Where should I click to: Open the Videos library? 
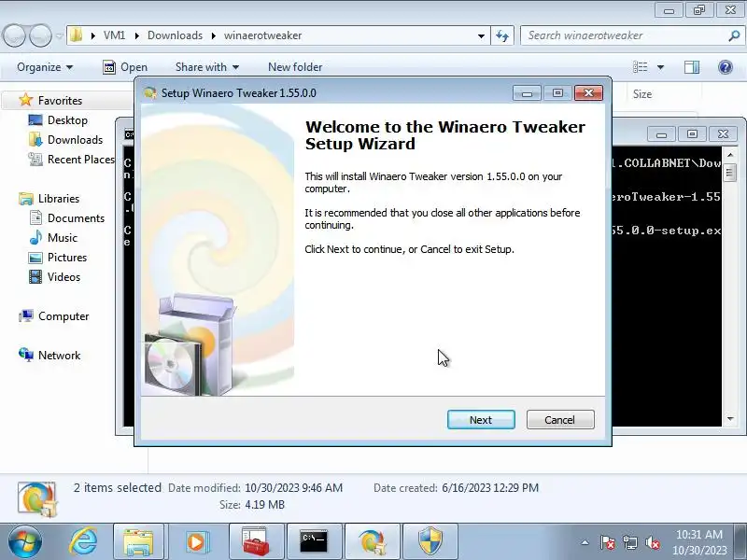tap(63, 276)
